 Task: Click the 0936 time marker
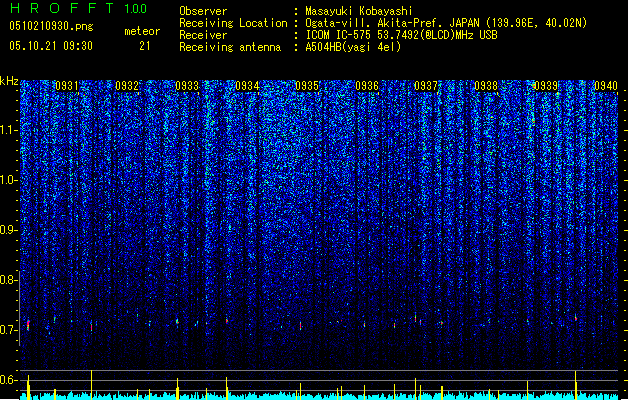pos(367,86)
